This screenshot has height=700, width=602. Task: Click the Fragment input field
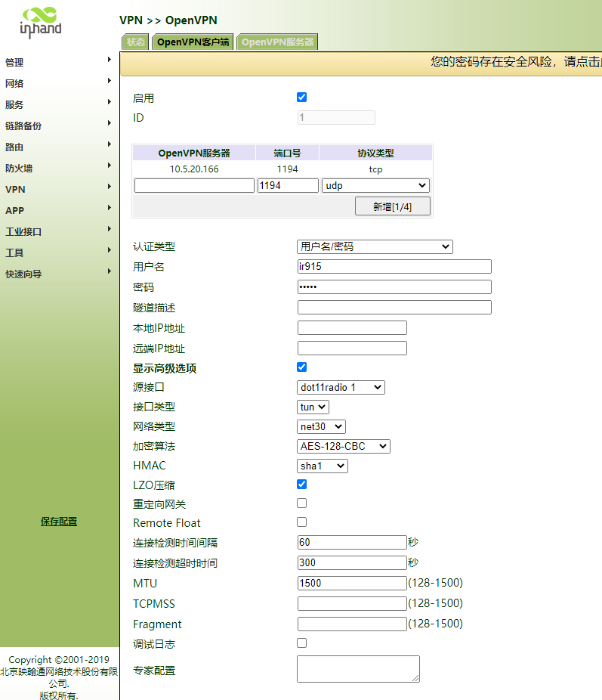coord(352,624)
